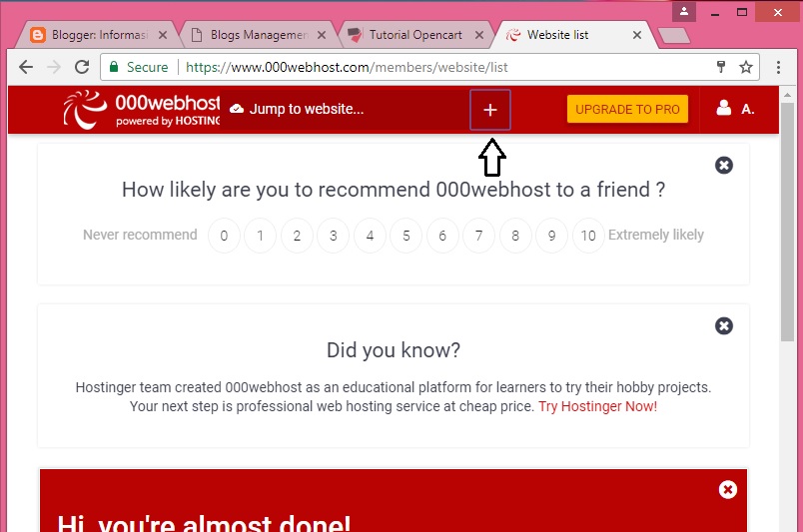The width and height of the screenshot is (803, 532).
Task: Close the Blogger tab
Action: [163, 35]
